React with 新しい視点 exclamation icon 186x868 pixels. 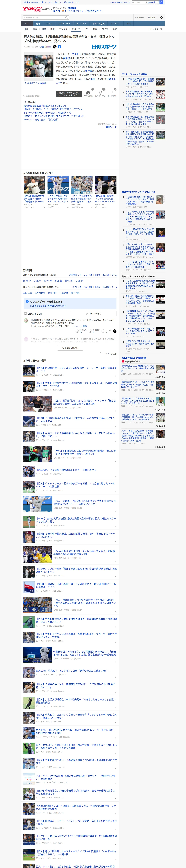112,93
